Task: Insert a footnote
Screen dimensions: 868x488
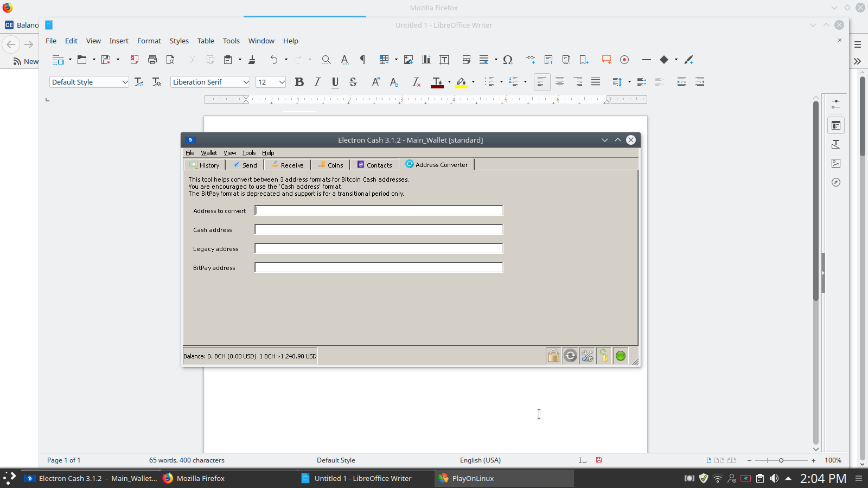Action: [548, 60]
